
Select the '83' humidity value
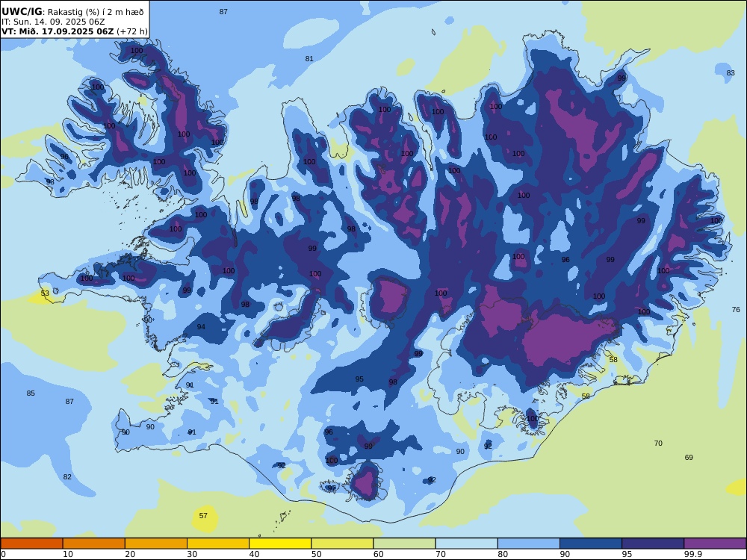731,73
